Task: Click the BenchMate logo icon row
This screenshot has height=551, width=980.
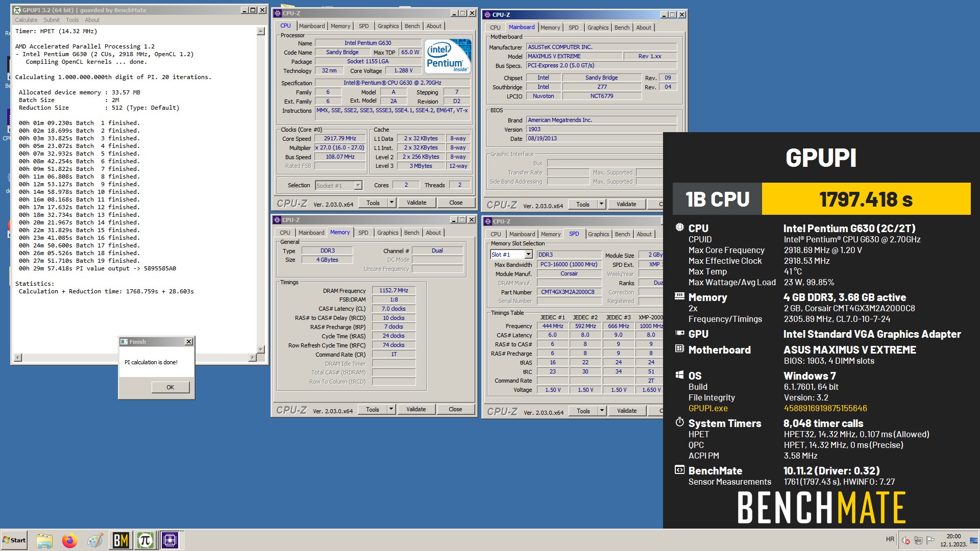Action: pyautogui.click(x=679, y=470)
